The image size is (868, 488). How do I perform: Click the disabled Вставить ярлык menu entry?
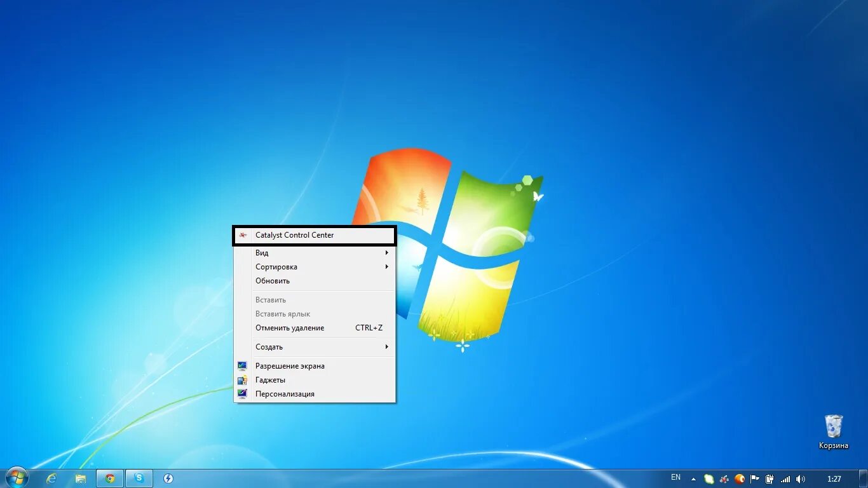coord(315,314)
